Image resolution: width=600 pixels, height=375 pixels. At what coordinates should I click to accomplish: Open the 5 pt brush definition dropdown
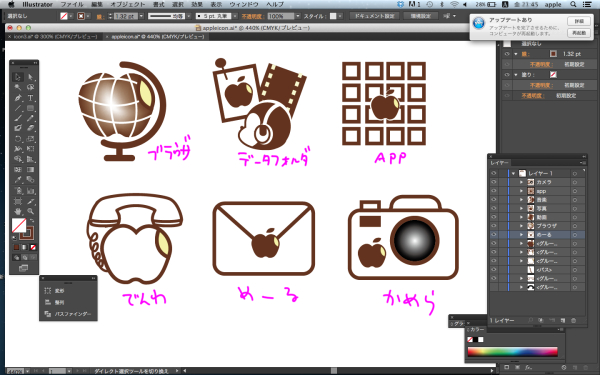pyautogui.click(x=235, y=16)
